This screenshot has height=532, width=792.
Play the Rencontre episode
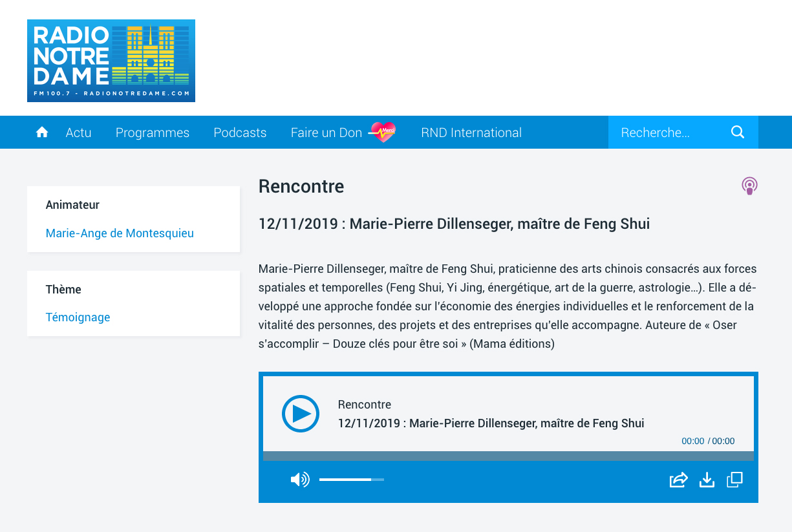(301, 414)
